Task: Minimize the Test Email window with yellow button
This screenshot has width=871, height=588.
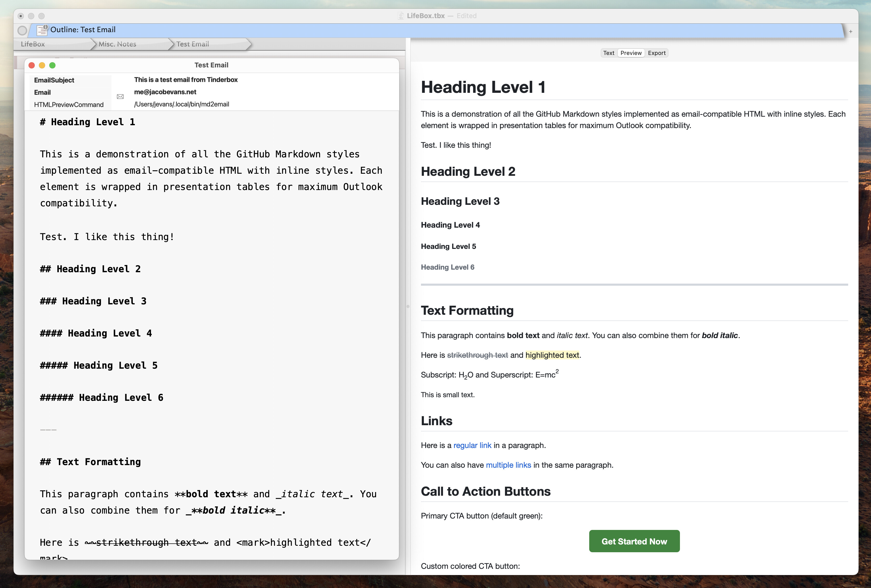Action: pyautogui.click(x=42, y=65)
